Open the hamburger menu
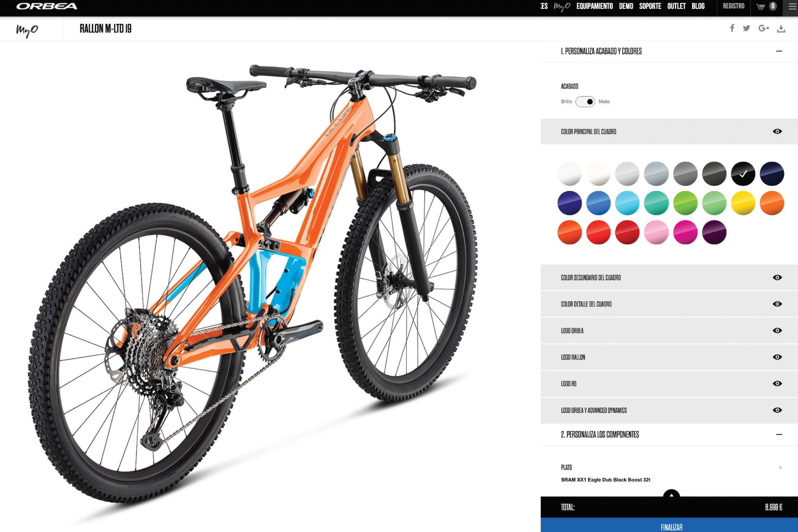Viewport: 798px width, 532px height. point(792,6)
